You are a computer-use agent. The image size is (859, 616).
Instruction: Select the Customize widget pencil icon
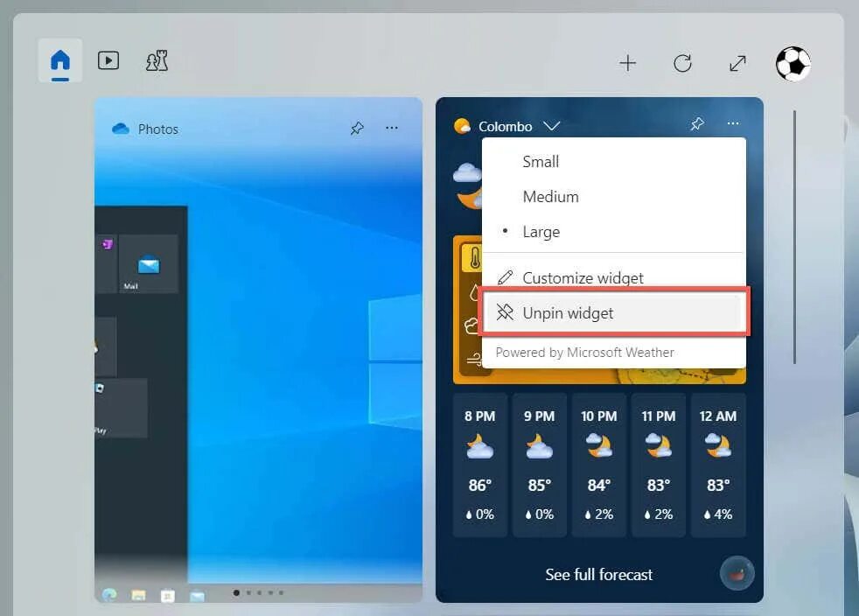[505, 276]
